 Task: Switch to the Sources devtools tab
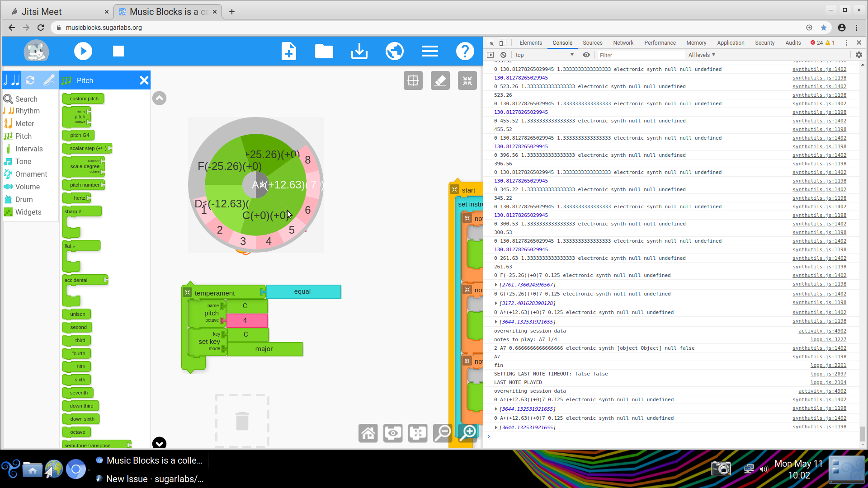click(x=593, y=43)
